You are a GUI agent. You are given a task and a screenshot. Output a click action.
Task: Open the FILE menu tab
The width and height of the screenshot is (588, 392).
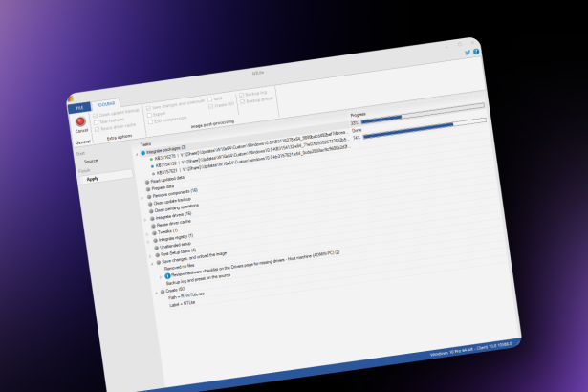pos(81,107)
